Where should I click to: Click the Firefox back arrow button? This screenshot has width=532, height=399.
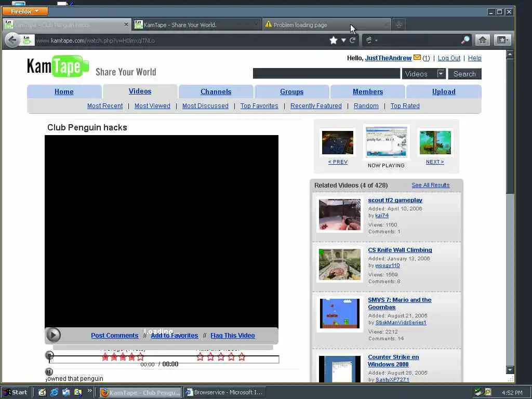tap(12, 41)
